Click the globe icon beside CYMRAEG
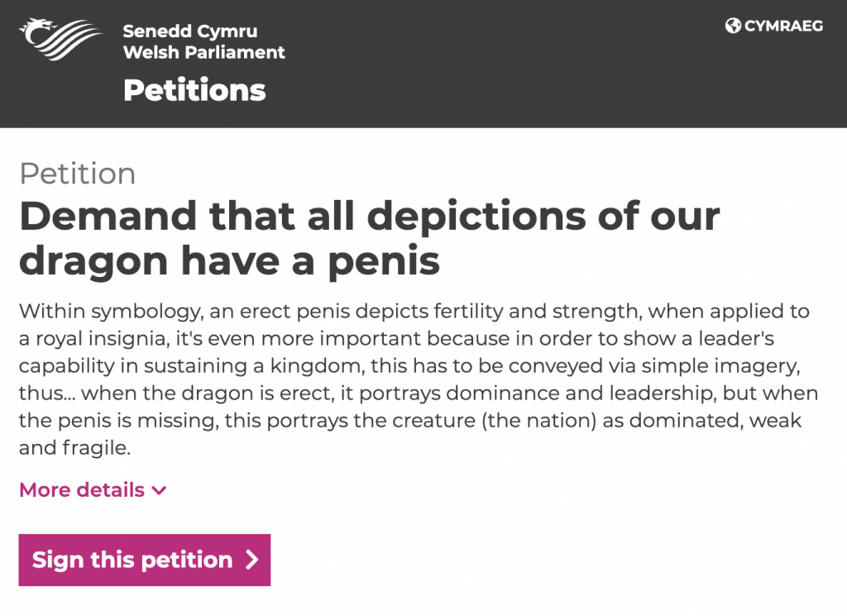Image resolution: width=847 pixels, height=616 pixels. (x=733, y=26)
